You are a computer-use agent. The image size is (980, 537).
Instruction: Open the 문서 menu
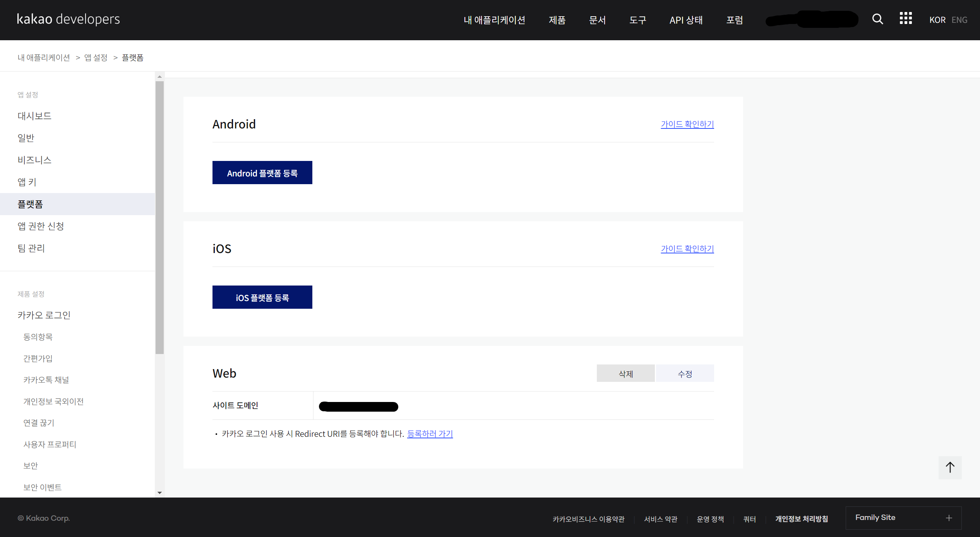click(597, 20)
